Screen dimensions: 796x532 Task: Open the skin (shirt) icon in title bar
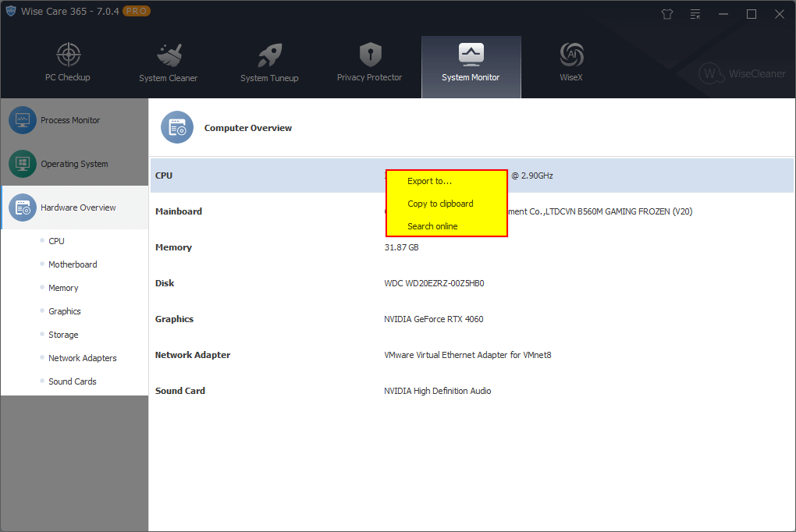click(667, 14)
